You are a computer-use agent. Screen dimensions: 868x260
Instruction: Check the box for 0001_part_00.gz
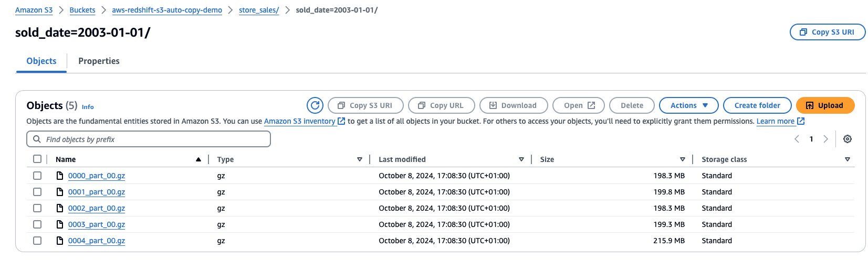pos(37,192)
